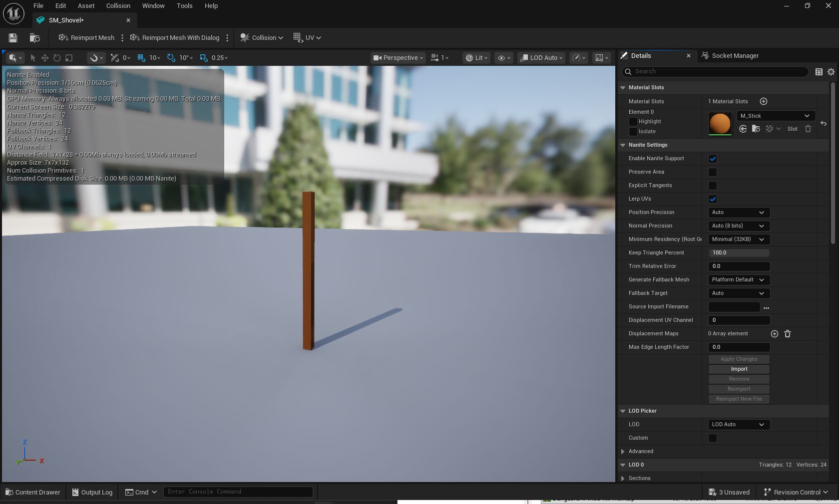The height and width of the screenshot is (504, 839).
Task: Open the Asset menu
Action: coord(86,6)
